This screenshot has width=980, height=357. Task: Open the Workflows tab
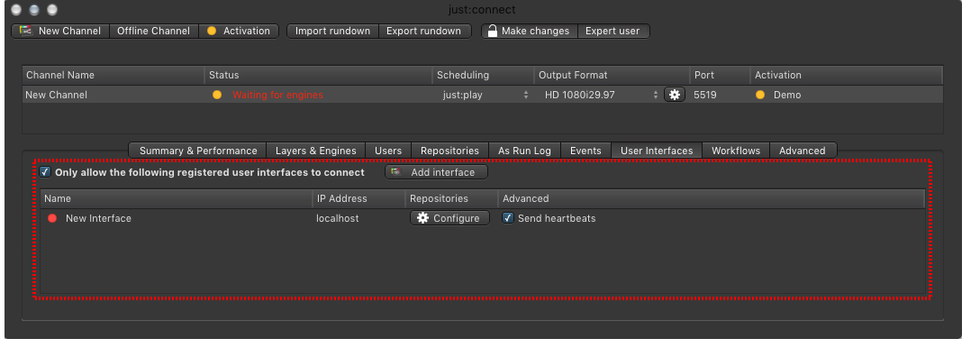[x=736, y=151]
